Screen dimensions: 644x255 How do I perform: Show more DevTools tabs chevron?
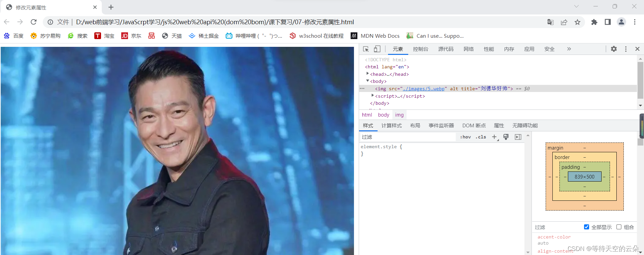pos(569,49)
